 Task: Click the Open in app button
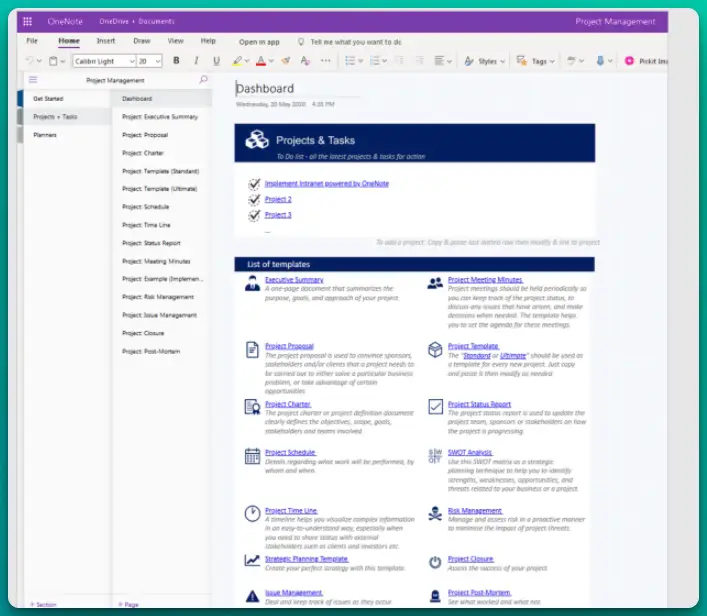259,42
